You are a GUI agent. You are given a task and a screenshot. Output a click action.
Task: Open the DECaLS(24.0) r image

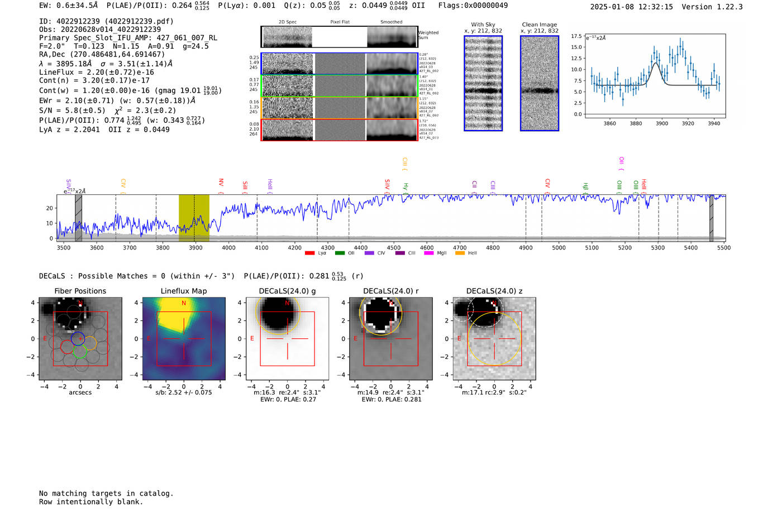click(391, 339)
